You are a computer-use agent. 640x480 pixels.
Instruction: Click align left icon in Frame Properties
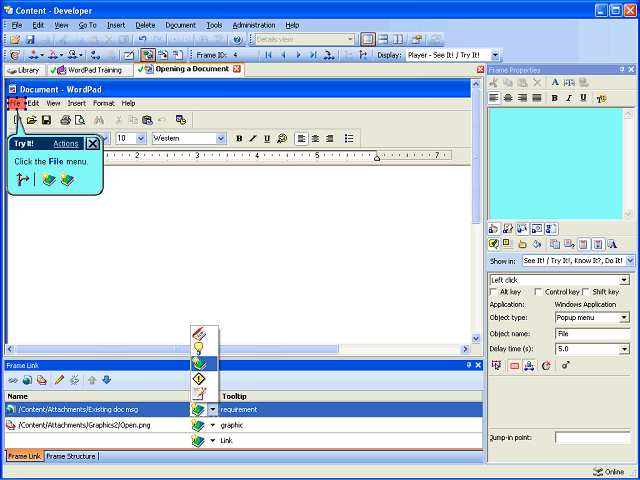494,98
